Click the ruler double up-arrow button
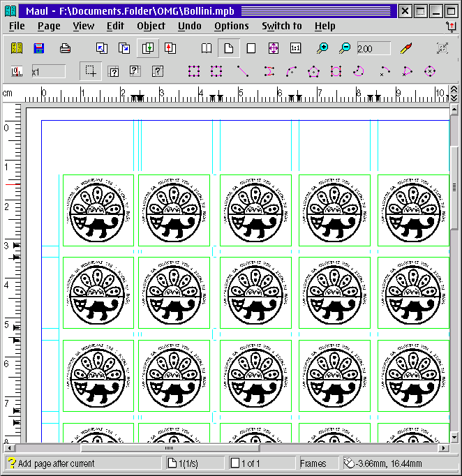The width and height of the screenshot is (462, 476). pos(454,89)
